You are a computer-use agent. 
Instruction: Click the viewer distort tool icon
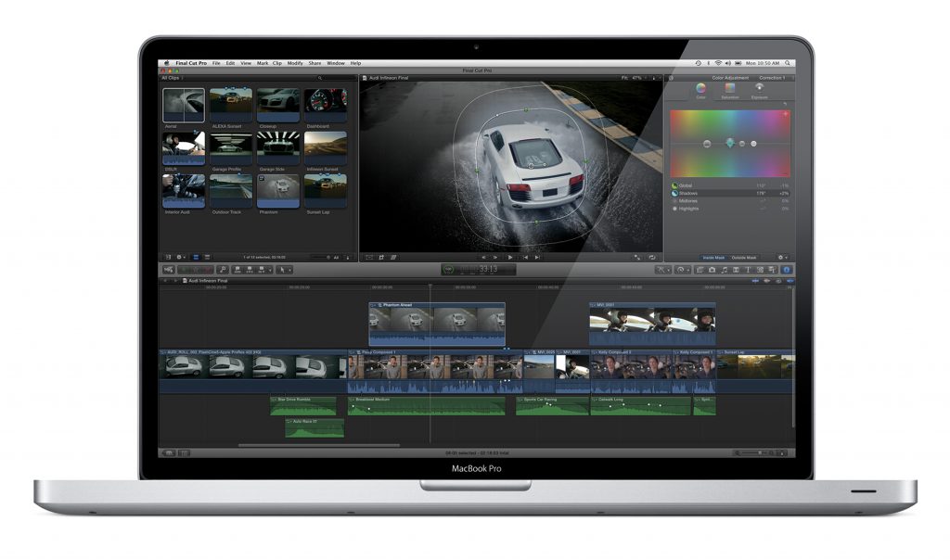(x=393, y=258)
